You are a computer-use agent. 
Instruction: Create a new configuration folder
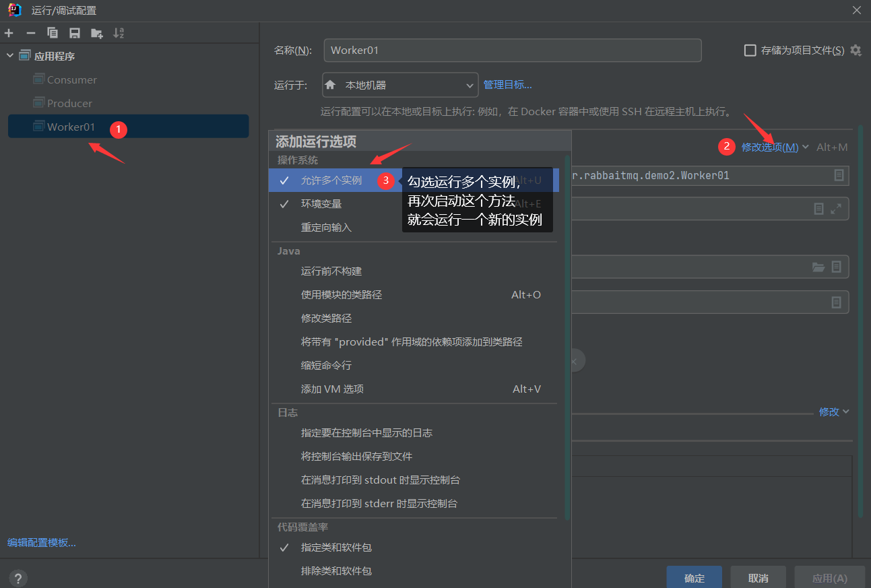[x=97, y=33]
